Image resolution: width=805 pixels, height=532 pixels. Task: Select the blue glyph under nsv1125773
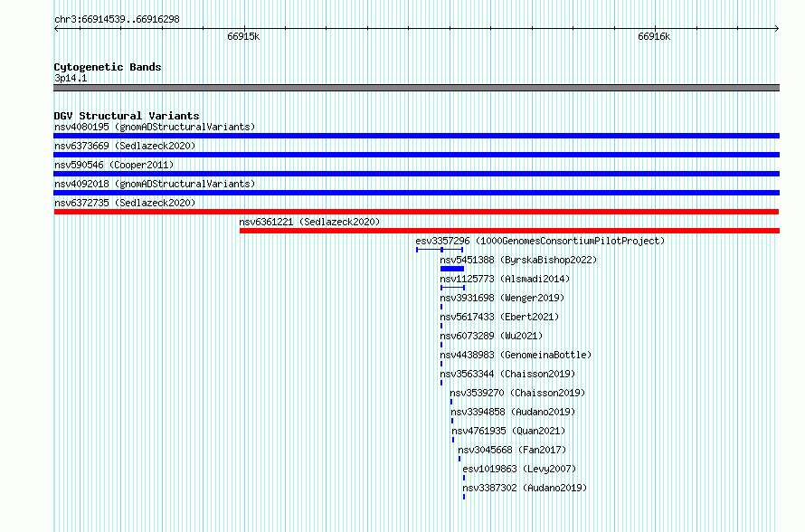click(452, 288)
